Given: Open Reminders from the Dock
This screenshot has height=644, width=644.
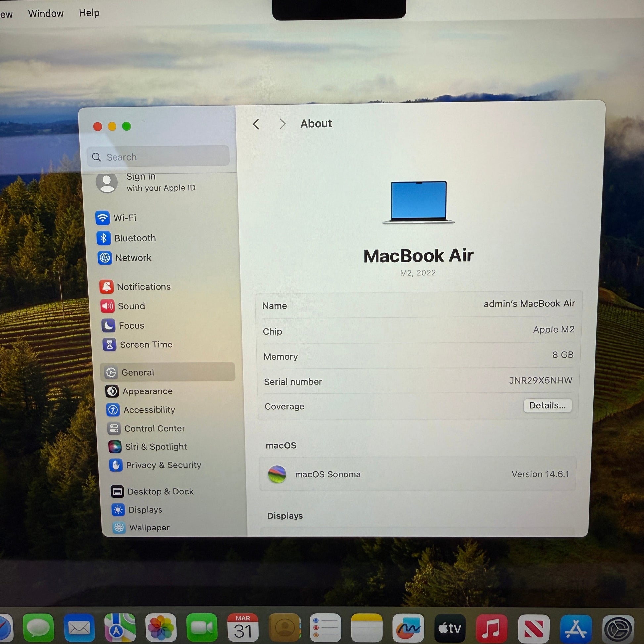Looking at the screenshot, I should point(326,628).
